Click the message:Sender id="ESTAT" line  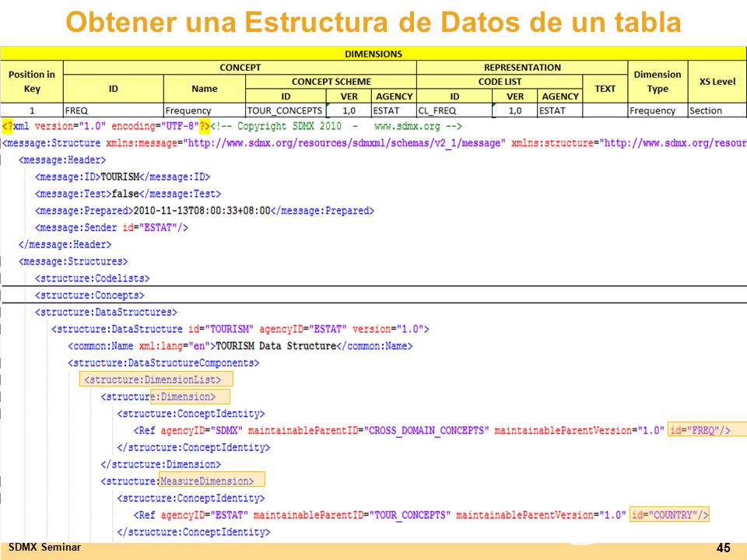tap(111, 228)
